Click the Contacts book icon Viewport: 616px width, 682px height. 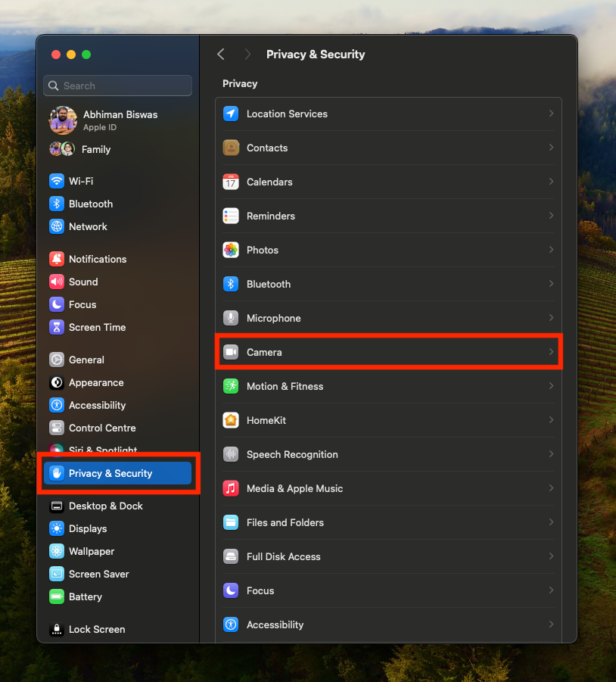pyautogui.click(x=231, y=148)
